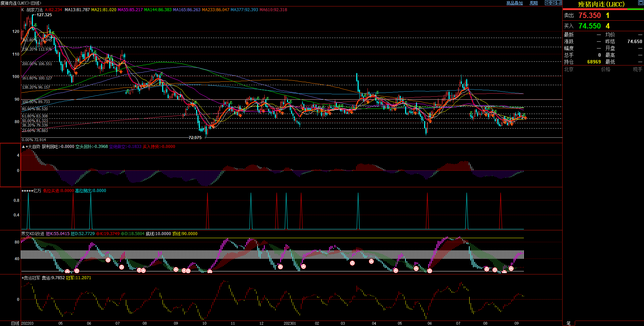
Task: Click the 买入 price 74.550
Action: (x=589, y=26)
